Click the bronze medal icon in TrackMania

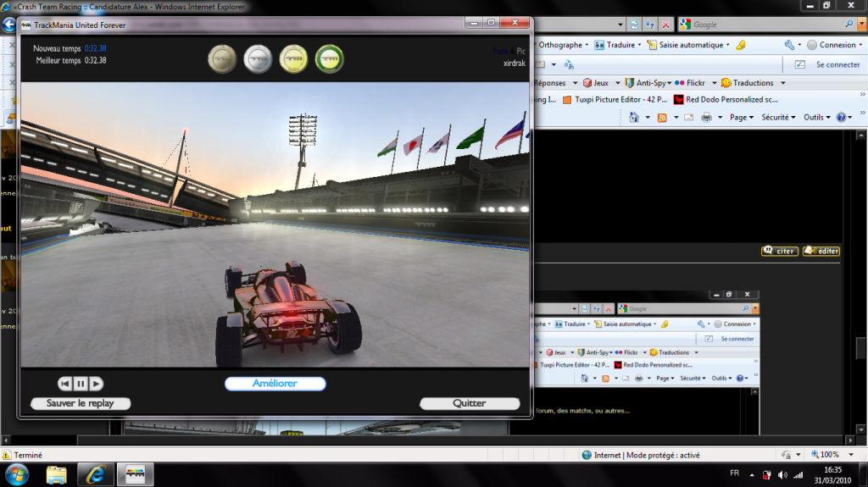222,58
